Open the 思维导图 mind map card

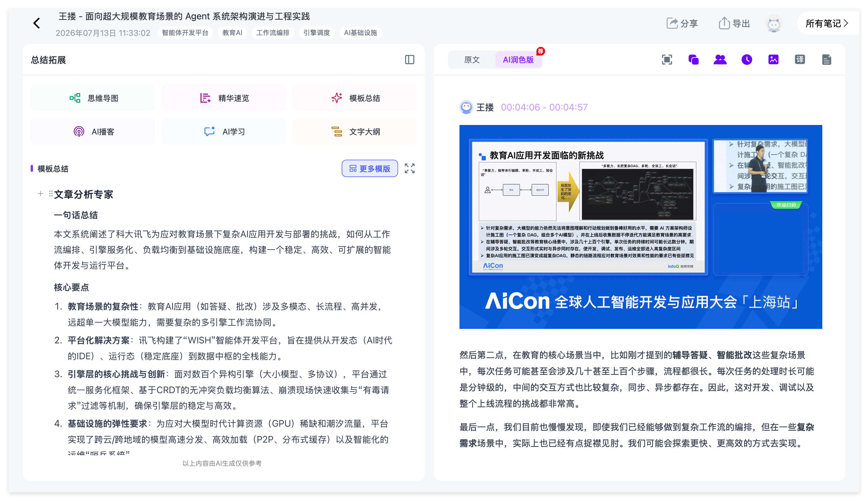pyautogui.click(x=93, y=98)
